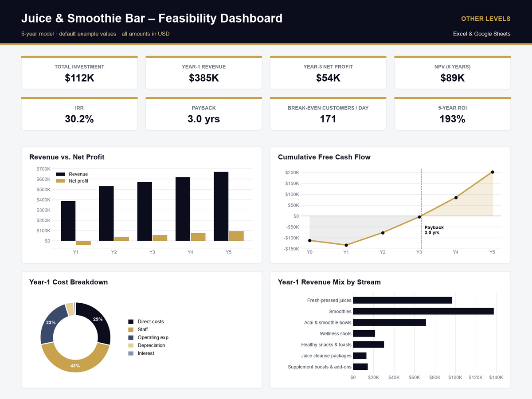Click the Revenue vs. Net Profit title
This screenshot has width=532, height=399.
point(67,157)
